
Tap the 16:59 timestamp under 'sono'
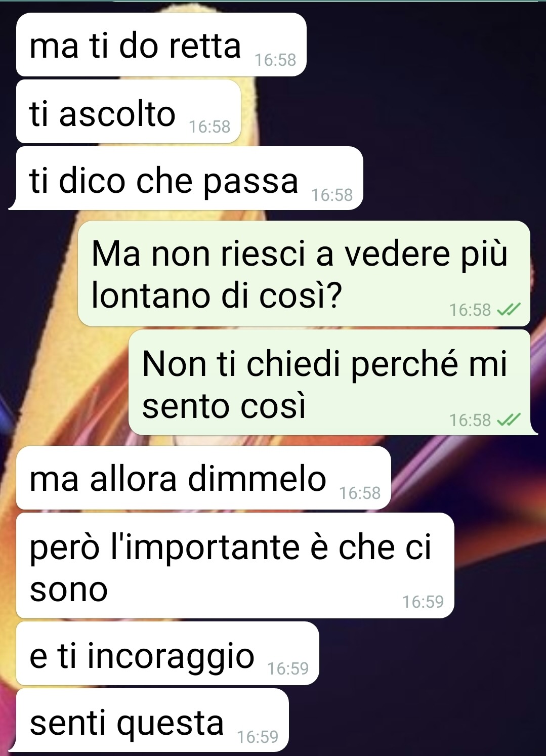coord(423,602)
